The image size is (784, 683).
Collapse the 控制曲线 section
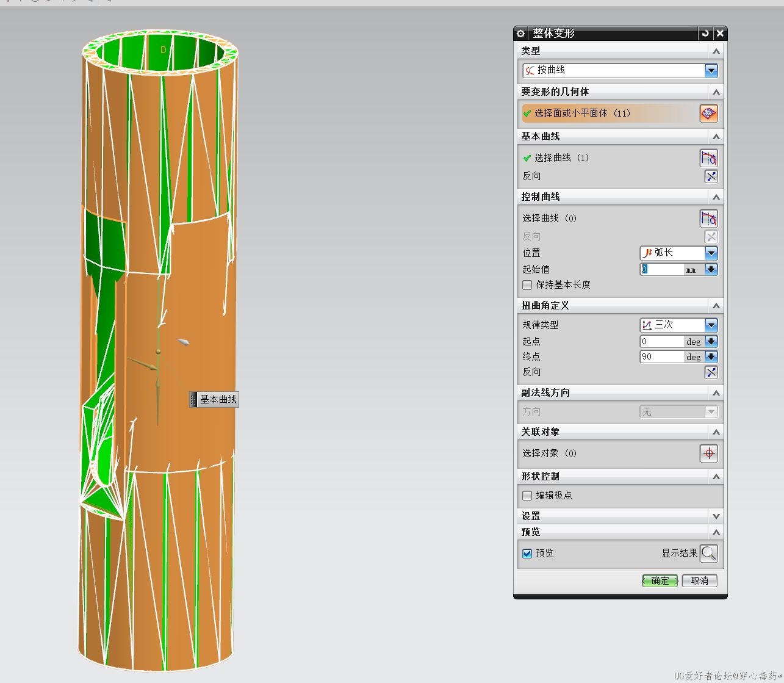tap(716, 197)
